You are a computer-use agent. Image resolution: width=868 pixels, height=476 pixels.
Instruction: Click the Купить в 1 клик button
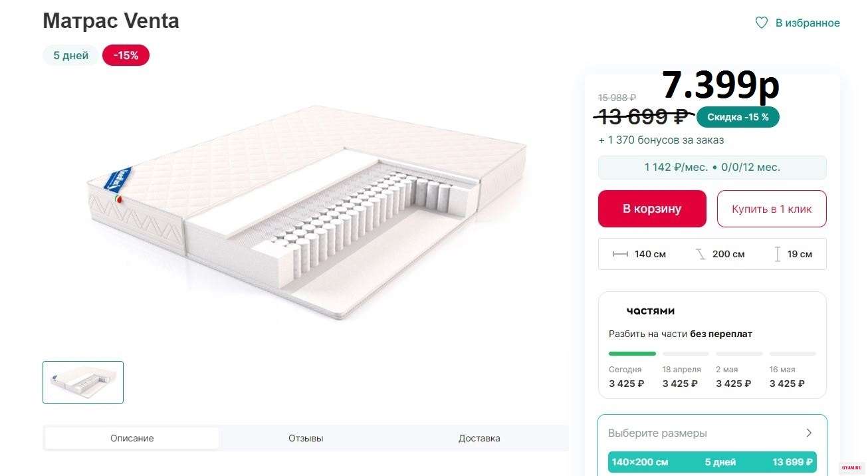pos(772,209)
